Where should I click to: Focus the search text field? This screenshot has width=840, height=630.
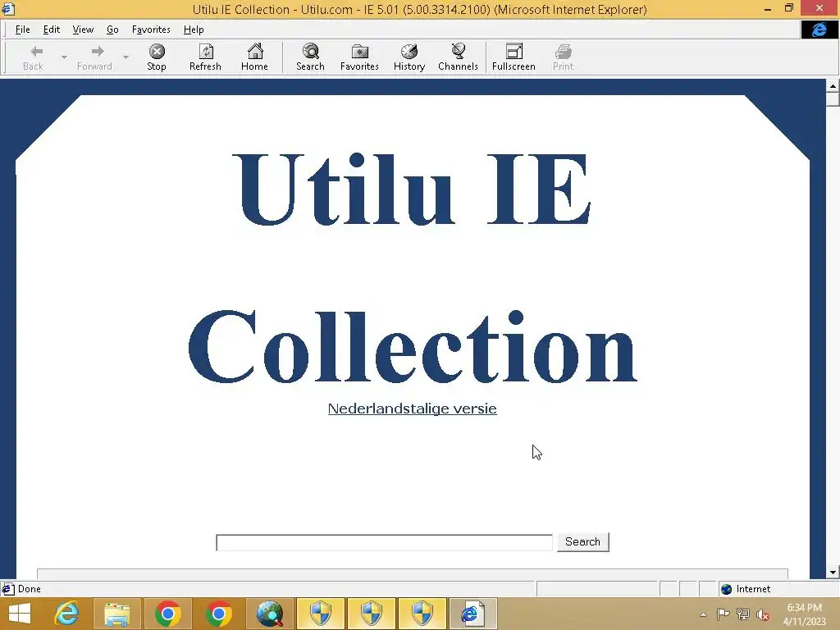pos(384,542)
